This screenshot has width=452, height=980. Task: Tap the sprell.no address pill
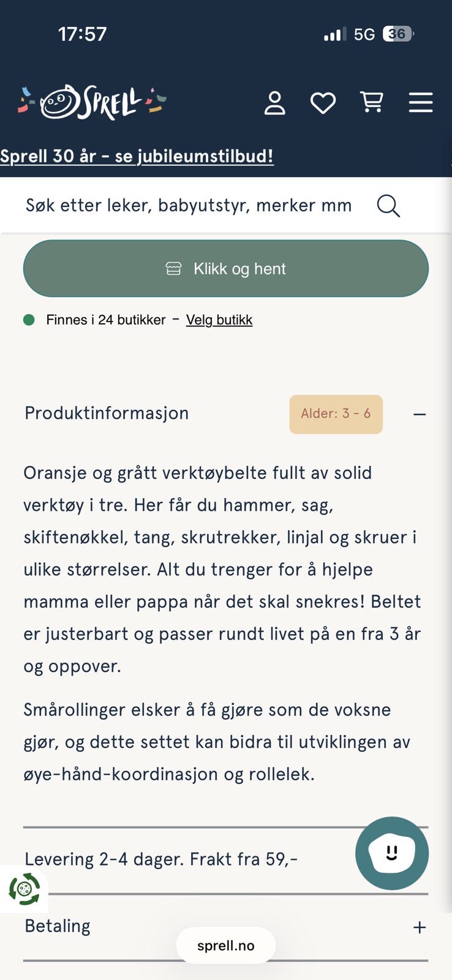point(225,946)
